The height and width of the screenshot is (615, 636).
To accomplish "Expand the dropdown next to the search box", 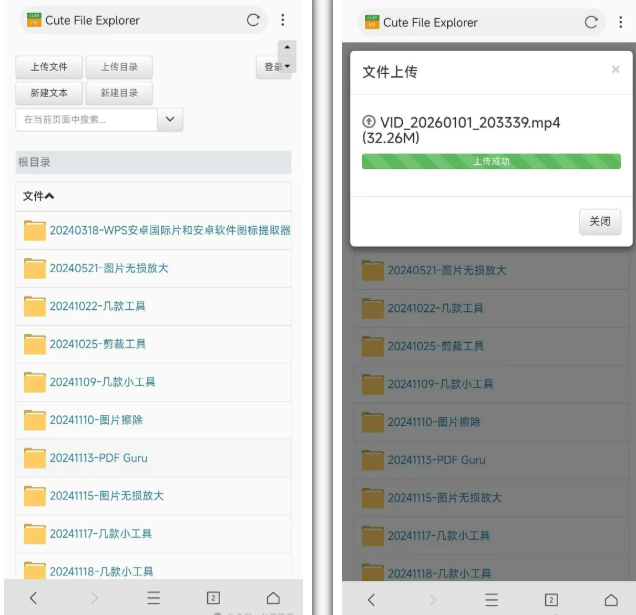I will point(170,119).
